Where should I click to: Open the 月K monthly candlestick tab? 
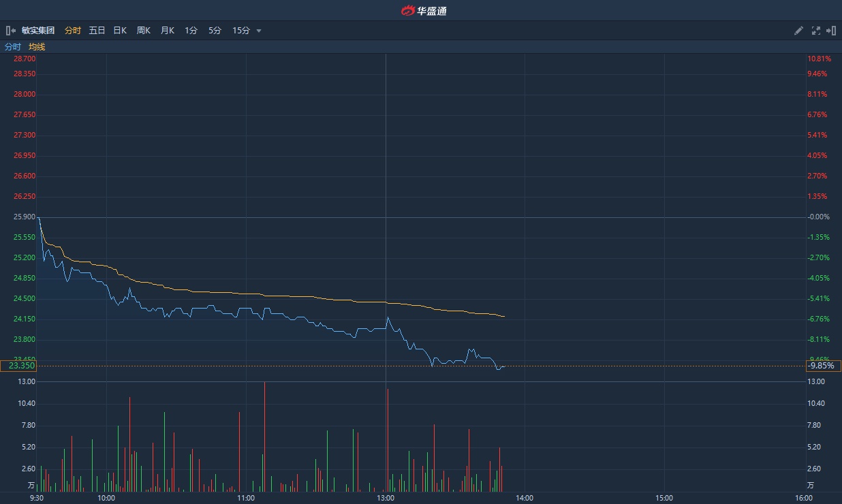tap(168, 31)
